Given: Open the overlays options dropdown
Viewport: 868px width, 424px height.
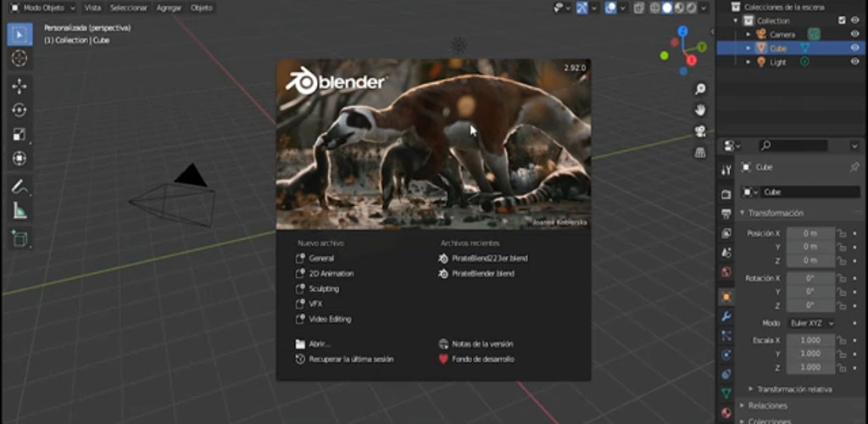Looking at the screenshot, I should [623, 8].
